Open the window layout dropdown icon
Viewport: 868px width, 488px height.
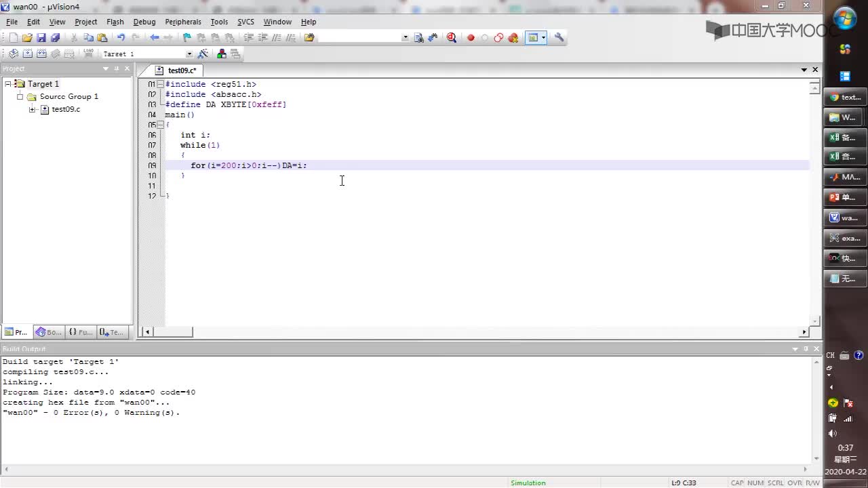click(544, 38)
